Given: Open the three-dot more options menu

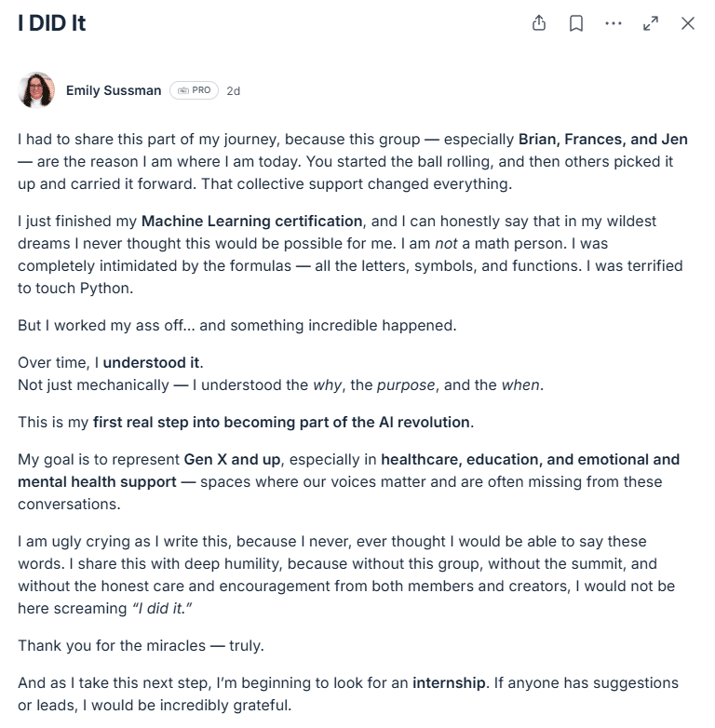Looking at the screenshot, I should [x=614, y=23].
